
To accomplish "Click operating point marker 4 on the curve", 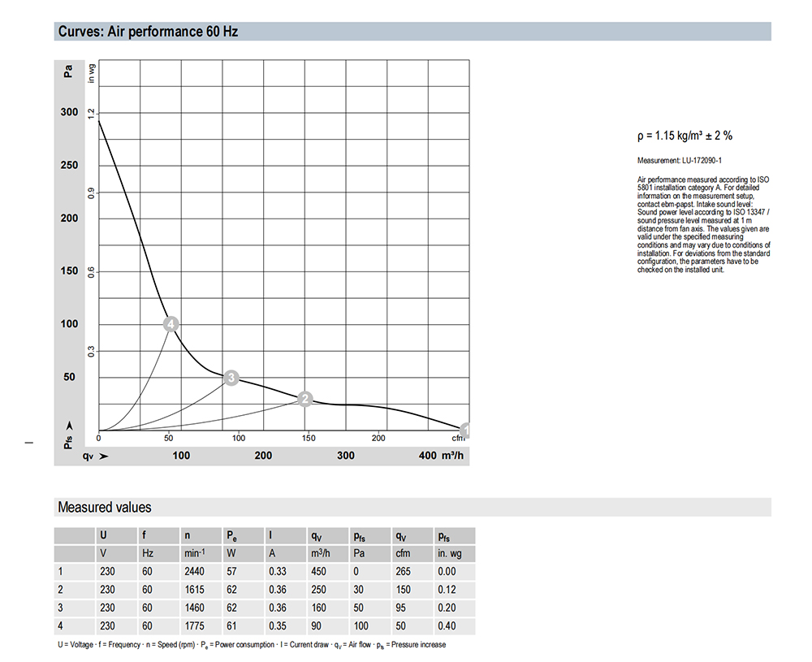I will pos(171,324).
